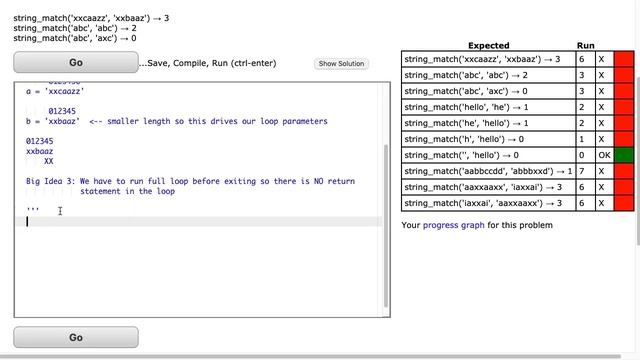Viewport: 640px width, 360px height.
Task: Click red fail indicator in 'xxcaazz' row
Action: 624,59
